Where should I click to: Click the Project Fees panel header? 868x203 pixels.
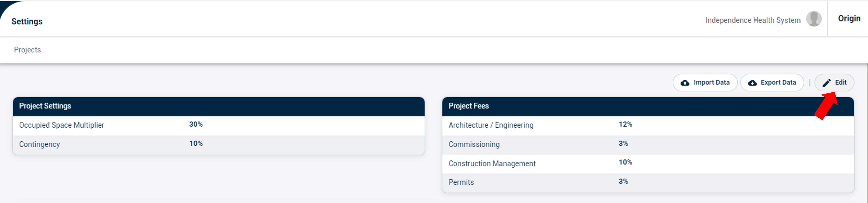648,106
